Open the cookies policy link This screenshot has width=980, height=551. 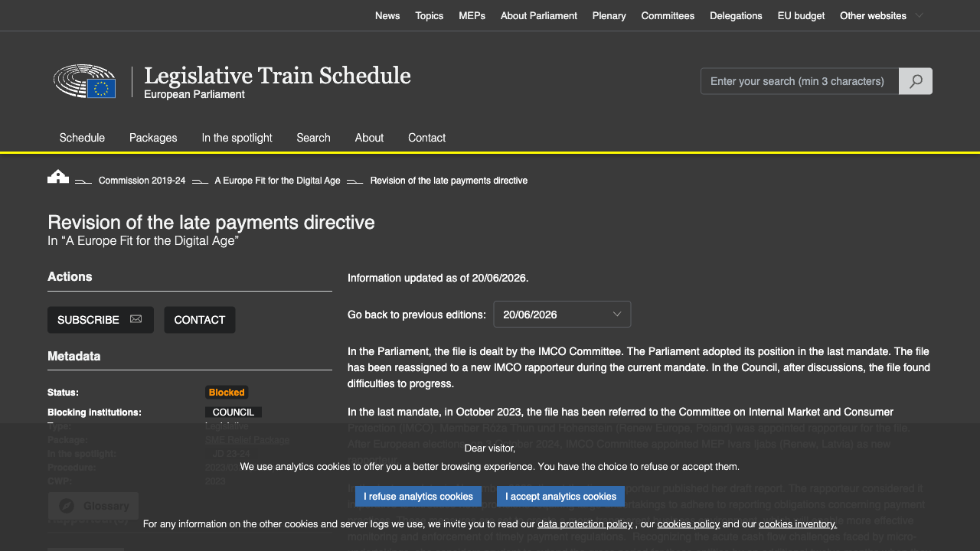click(688, 524)
